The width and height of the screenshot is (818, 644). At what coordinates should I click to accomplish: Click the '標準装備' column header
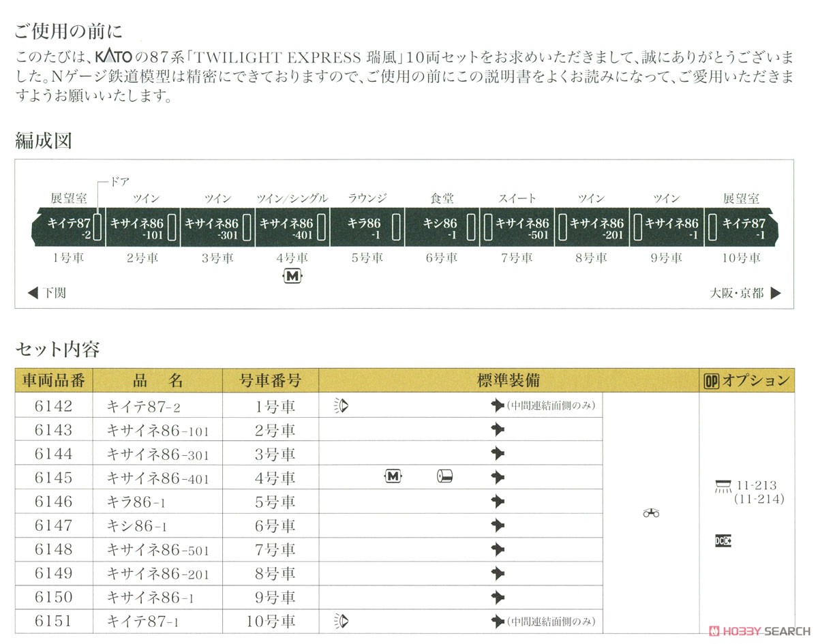pyautogui.click(x=509, y=381)
